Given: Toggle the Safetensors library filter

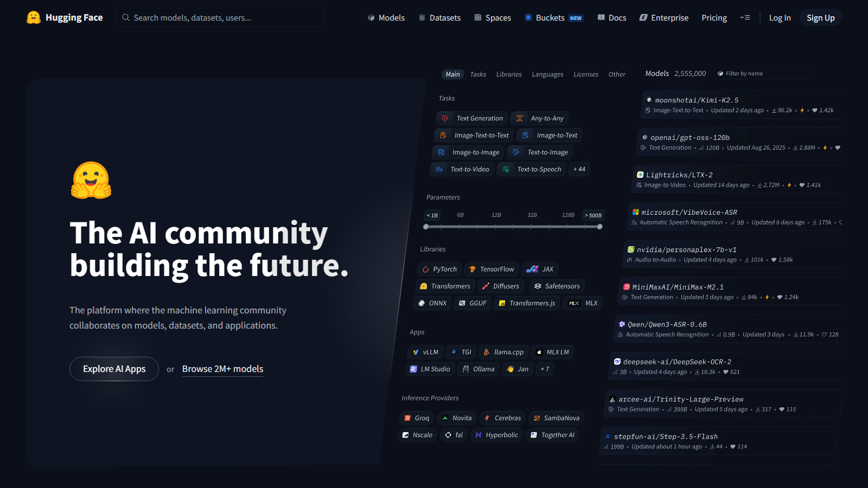Looking at the screenshot, I should click(x=557, y=286).
